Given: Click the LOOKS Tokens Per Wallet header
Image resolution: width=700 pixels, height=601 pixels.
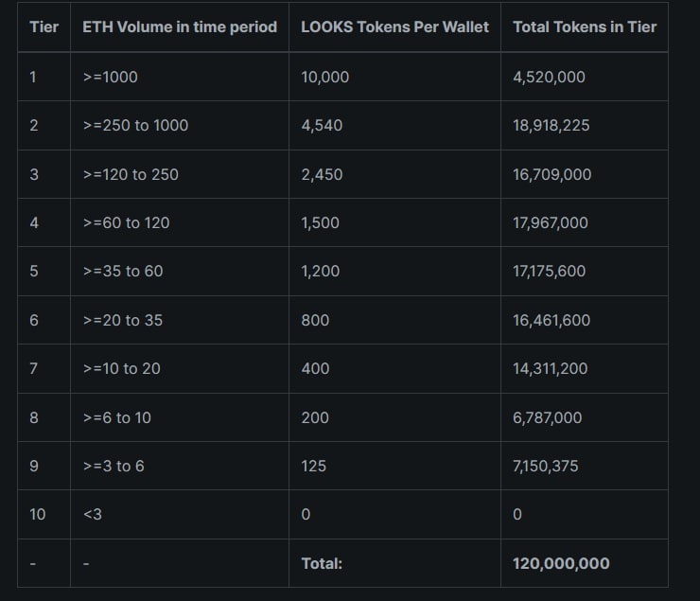Looking at the screenshot, I should click(x=394, y=27).
